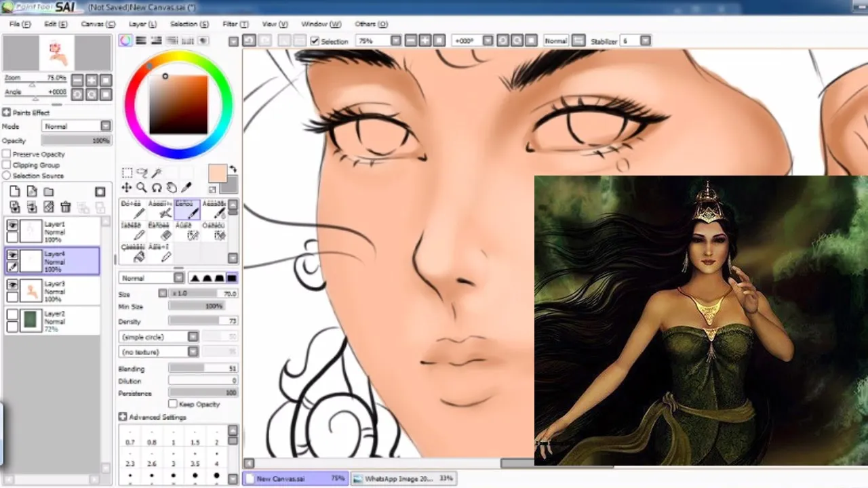Select the Magic Wand tool
The image size is (868, 488).
(157, 174)
